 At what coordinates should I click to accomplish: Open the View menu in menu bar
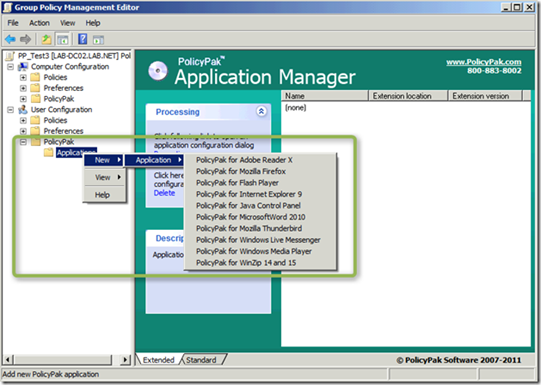coord(68,23)
